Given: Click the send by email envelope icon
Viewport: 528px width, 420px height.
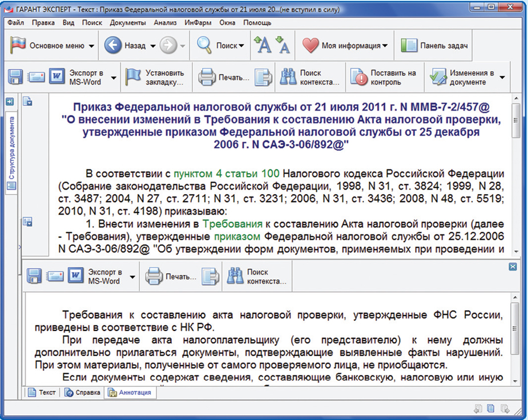Looking at the screenshot, I should tap(37, 77).
